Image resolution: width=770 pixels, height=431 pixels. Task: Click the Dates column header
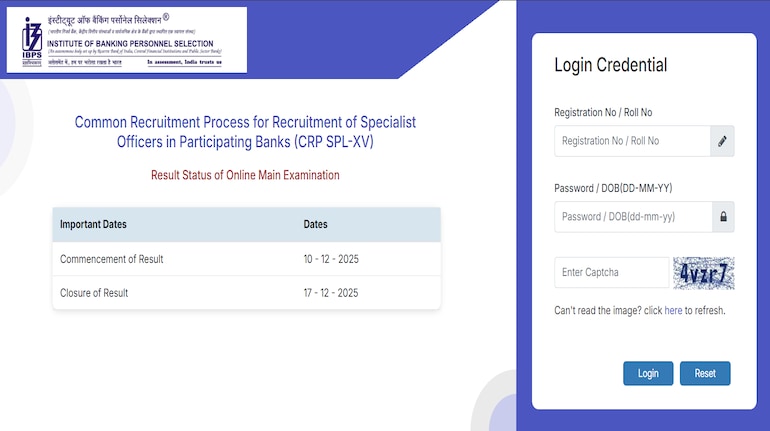click(x=315, y=224)
